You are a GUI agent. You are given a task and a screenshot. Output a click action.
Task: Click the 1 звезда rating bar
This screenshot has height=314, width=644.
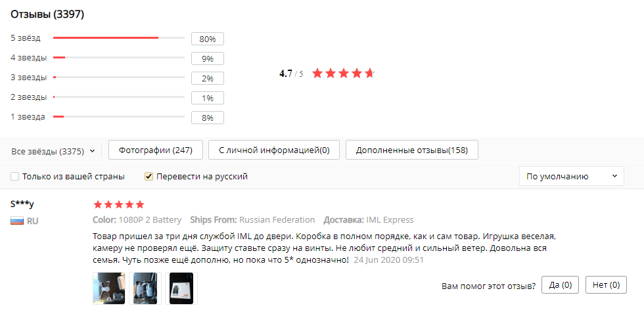119,116
